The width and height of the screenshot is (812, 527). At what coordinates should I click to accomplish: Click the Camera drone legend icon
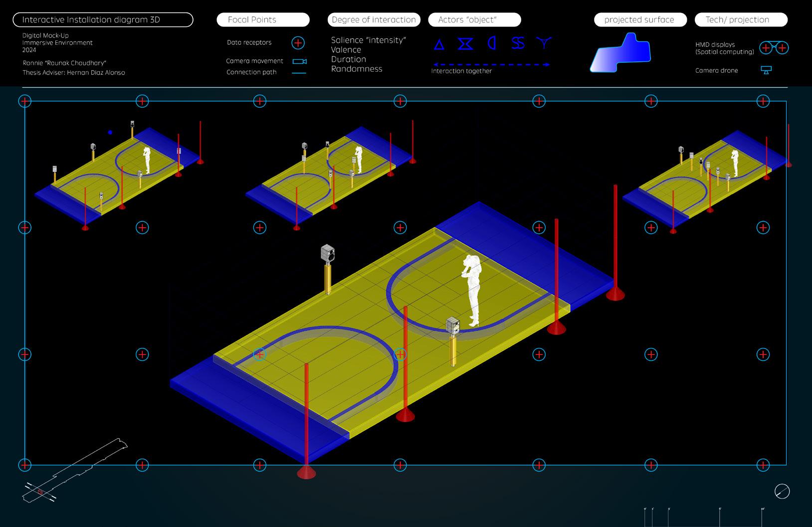[x=766, y=70]
